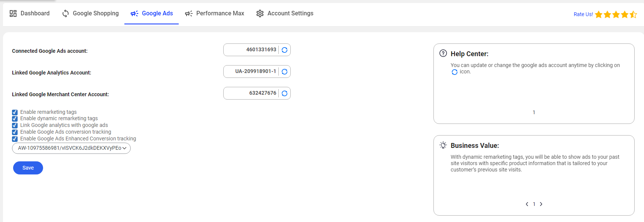The image size is (644, 222).
Task: Click refresh icon beside UA-209918901-1
Action: 285,72
